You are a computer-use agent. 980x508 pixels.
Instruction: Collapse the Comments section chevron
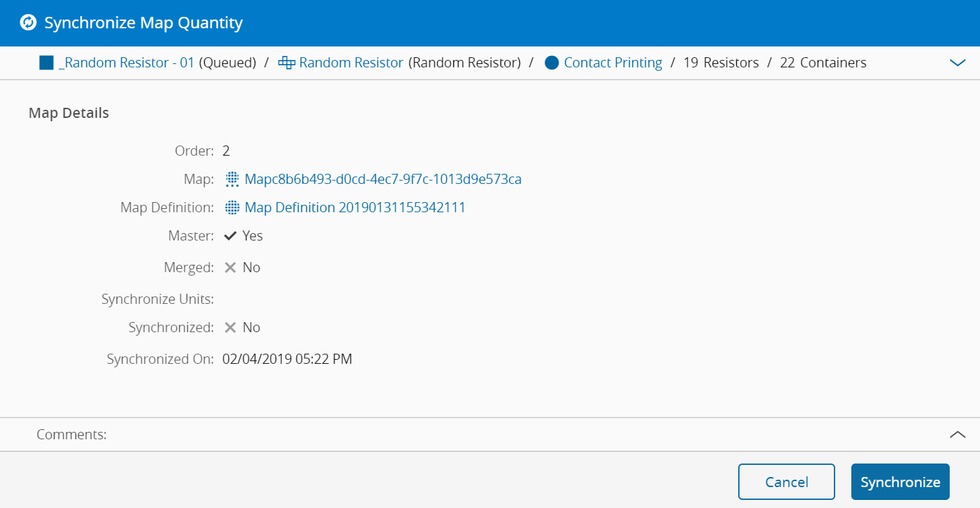tap(957, 435)
